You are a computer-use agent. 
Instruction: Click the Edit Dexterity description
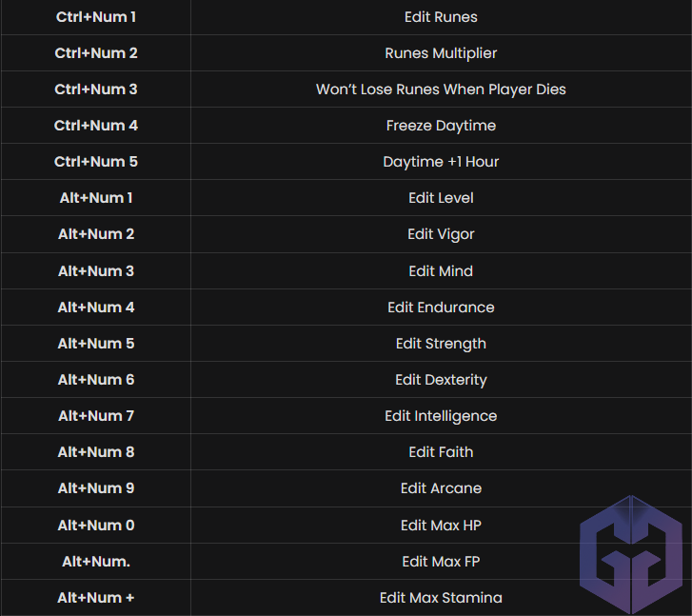441,380
